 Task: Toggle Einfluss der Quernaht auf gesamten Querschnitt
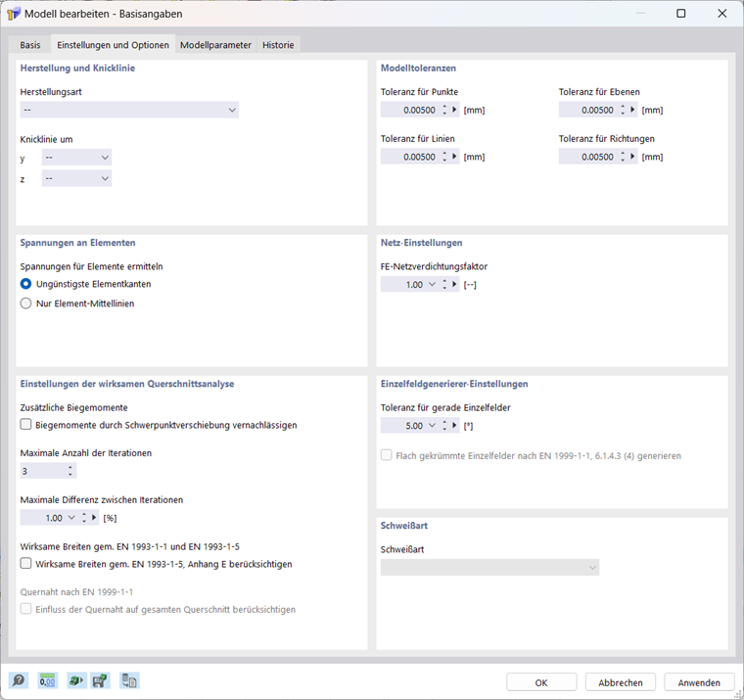(x=25, y=609)
